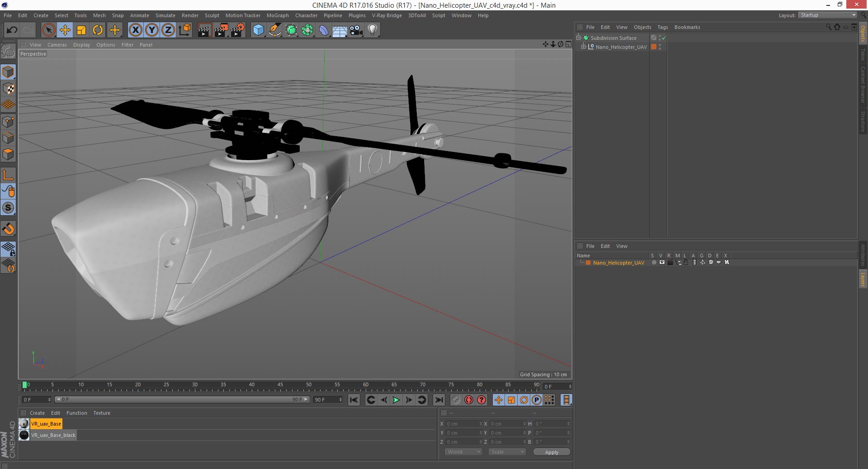
Task: Toggle Nano_Helicopter_UAV layer visibility in view
Action: (662, 262)
